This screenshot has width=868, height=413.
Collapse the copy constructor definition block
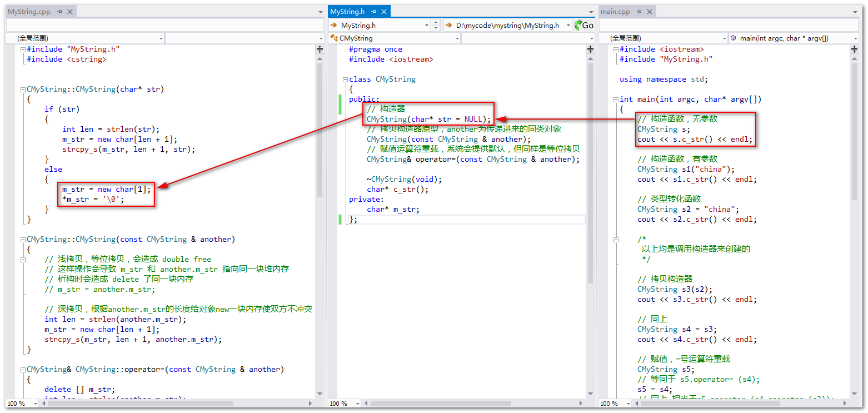22,240
